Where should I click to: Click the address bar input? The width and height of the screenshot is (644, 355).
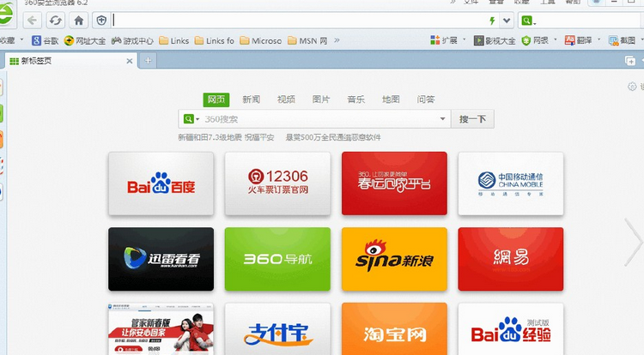pos(298,20)
